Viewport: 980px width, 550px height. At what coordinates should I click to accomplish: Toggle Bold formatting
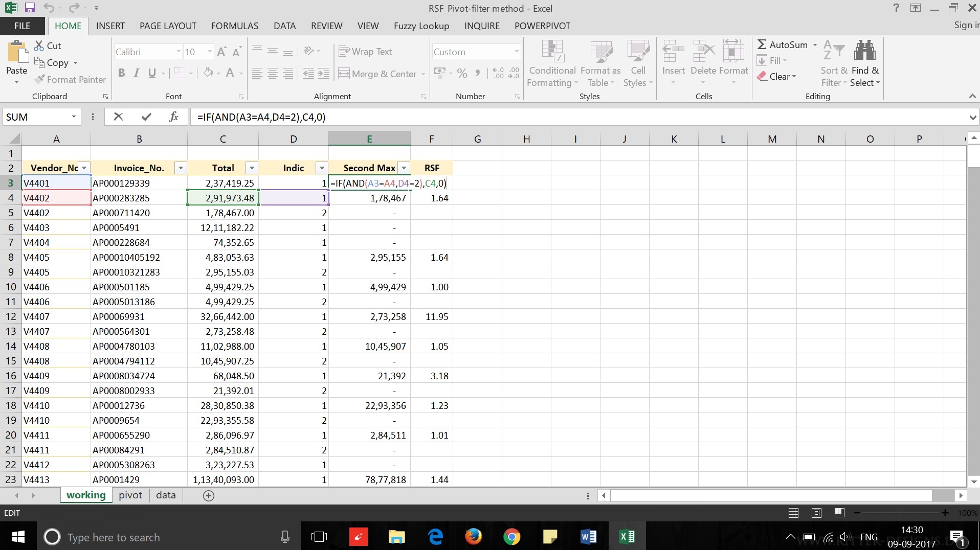tap(121, 73)
